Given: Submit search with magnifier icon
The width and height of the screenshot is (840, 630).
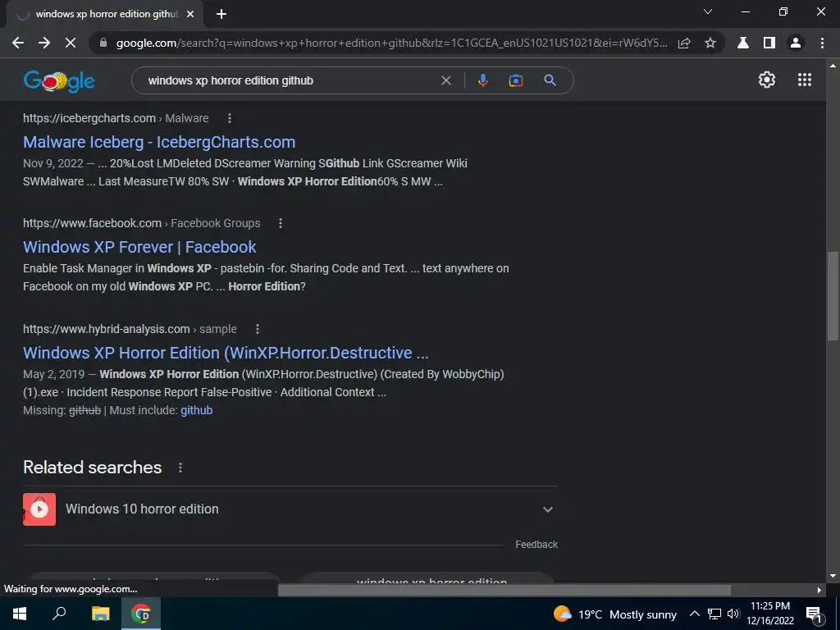Looking at the screenshot, I should tap(550, 80).
